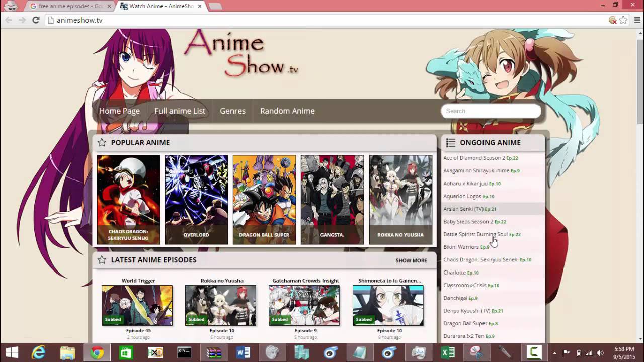The height and width of the screenshot is (362, 644).
Task: Click the Anime Show .tv logo
Action: [242, 53]
